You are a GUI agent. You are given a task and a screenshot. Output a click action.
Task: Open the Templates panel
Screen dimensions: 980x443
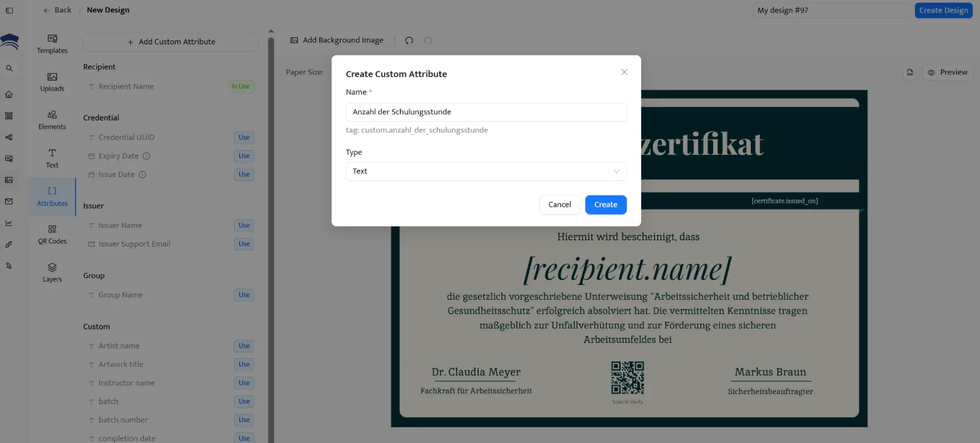(51, 44)
